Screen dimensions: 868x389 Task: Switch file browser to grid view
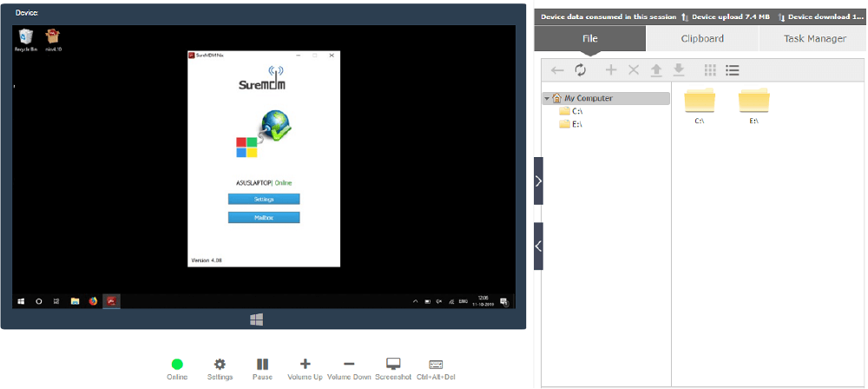click(x=710, y=69)
